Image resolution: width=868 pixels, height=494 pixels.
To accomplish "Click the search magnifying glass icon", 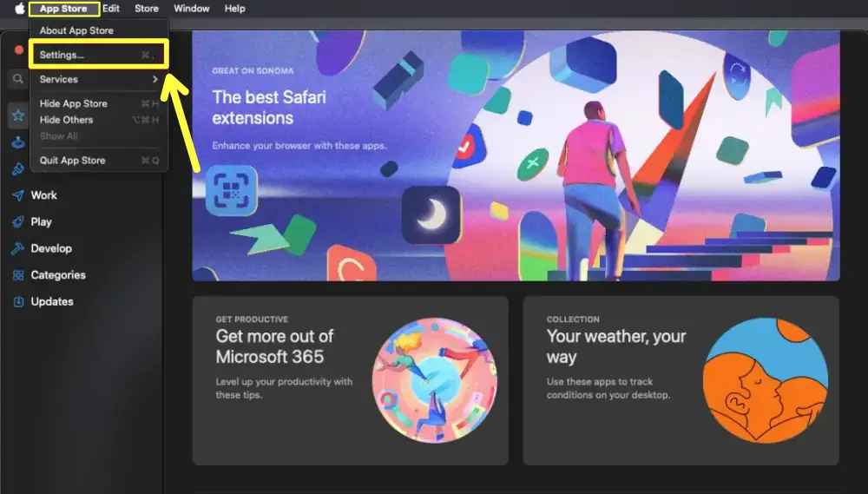I will [x=17, y=79].
